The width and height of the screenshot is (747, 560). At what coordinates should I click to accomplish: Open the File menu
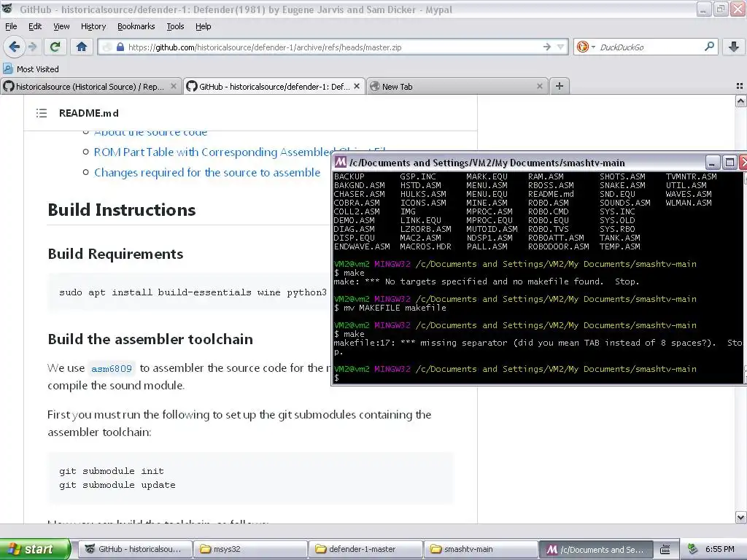[x=11, y=26]
